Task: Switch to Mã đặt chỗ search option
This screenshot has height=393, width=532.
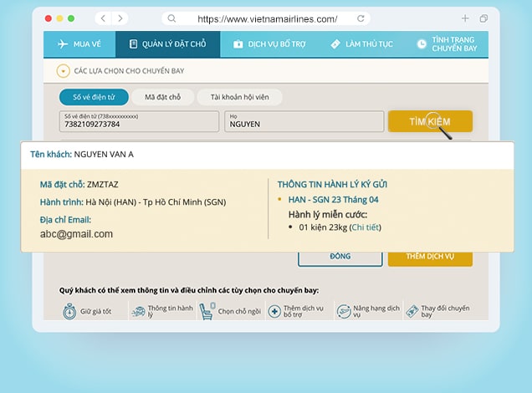Action: pos(162,97)
